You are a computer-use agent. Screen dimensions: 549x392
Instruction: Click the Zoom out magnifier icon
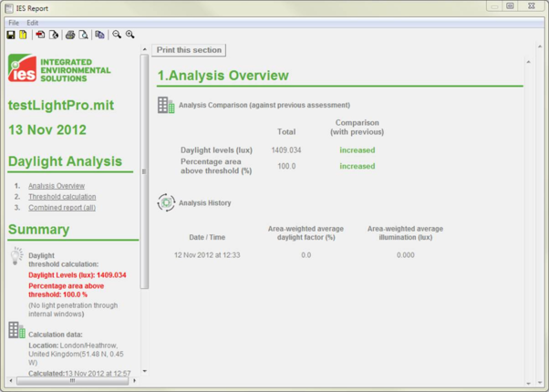tap(117, 35)
